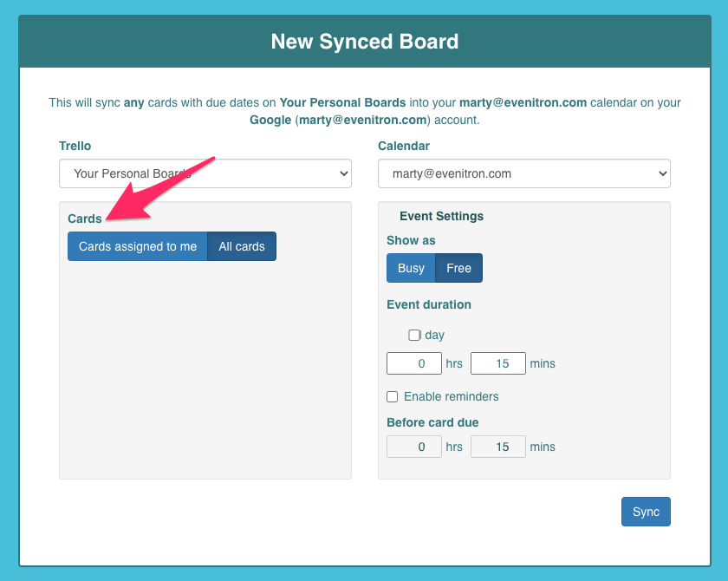Image resolution: width=728 pixels, height=581 pixels.
Task: Click the Trello label
Action: point(75,146)
